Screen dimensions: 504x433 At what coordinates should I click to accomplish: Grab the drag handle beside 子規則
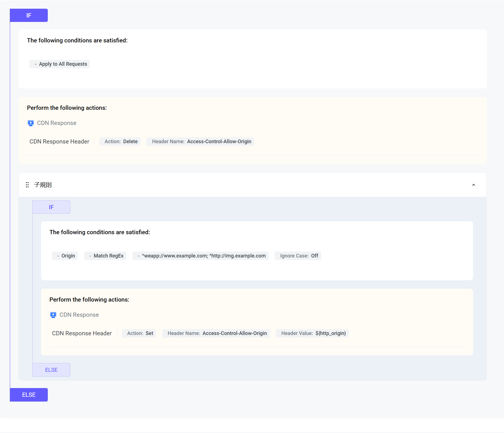coord(27,185)
